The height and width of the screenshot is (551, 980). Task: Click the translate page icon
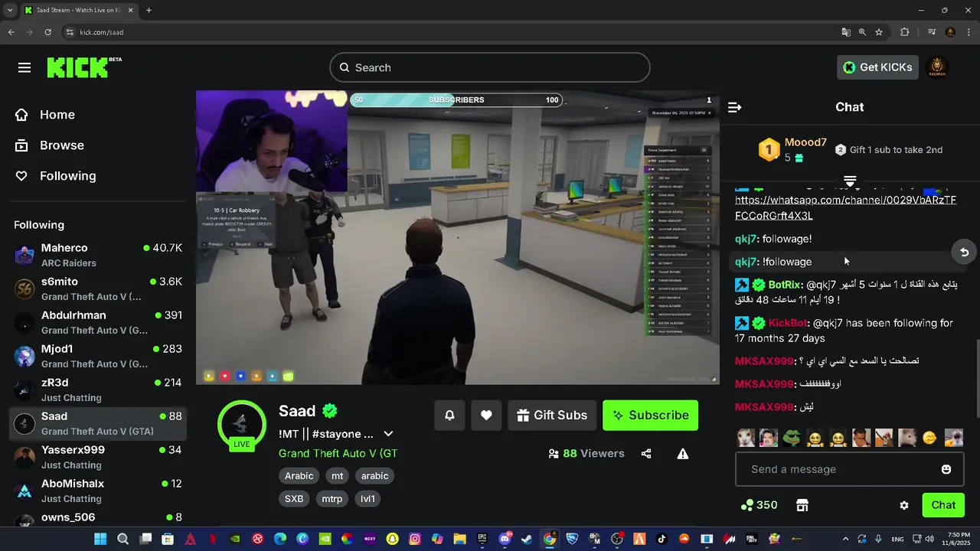[x=845, y=32]
